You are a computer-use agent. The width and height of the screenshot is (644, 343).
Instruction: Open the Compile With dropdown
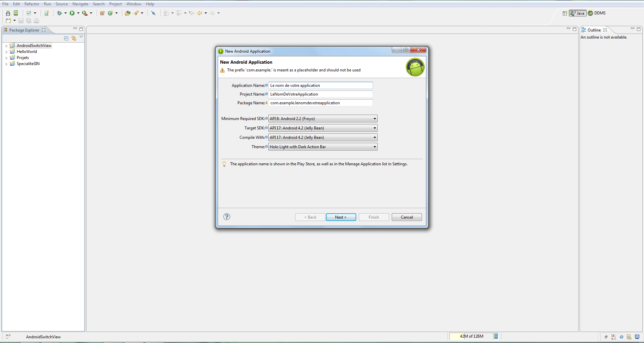point(323,137)
